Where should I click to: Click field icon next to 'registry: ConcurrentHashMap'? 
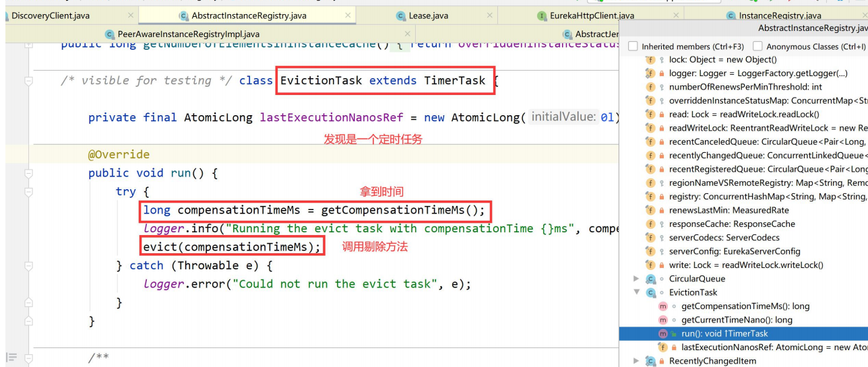click(650, 197)
